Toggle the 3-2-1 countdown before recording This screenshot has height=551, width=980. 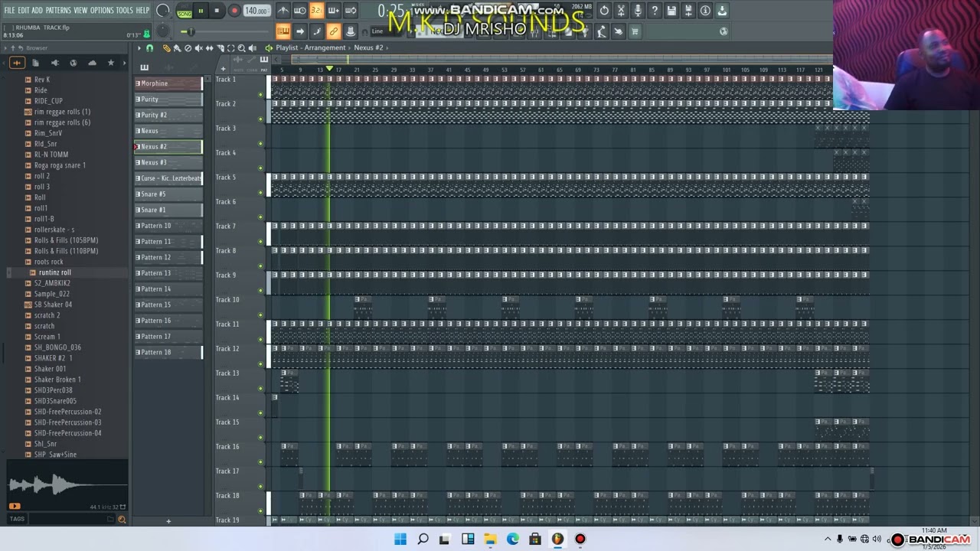[x=317, y=11]
